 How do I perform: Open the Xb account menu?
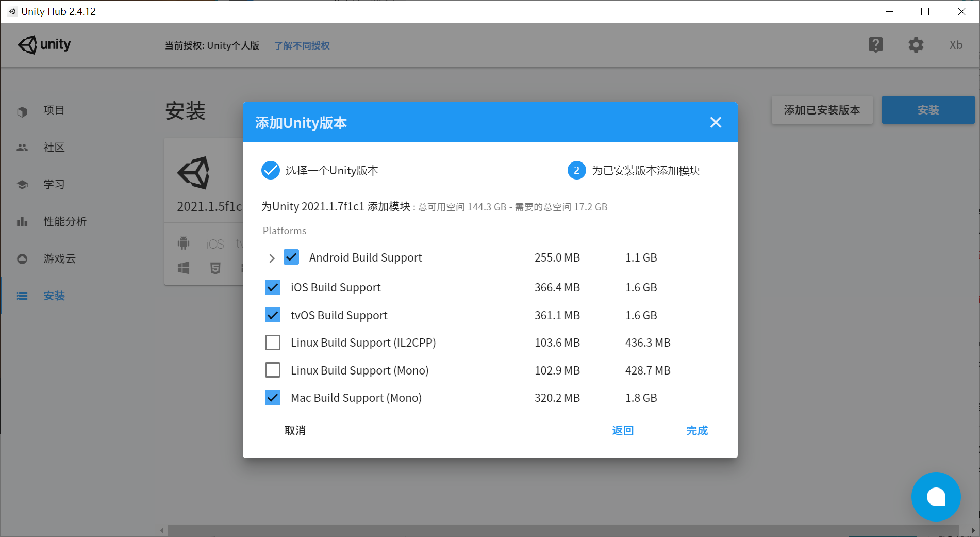point(955,45)
